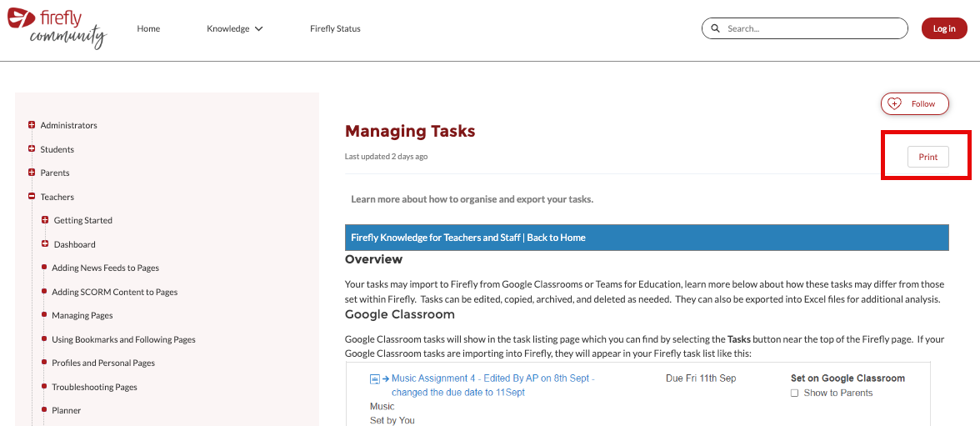Viewport: 980px width, 426px height.
Task: Click the Print button
Action: (x=927, y=157)
